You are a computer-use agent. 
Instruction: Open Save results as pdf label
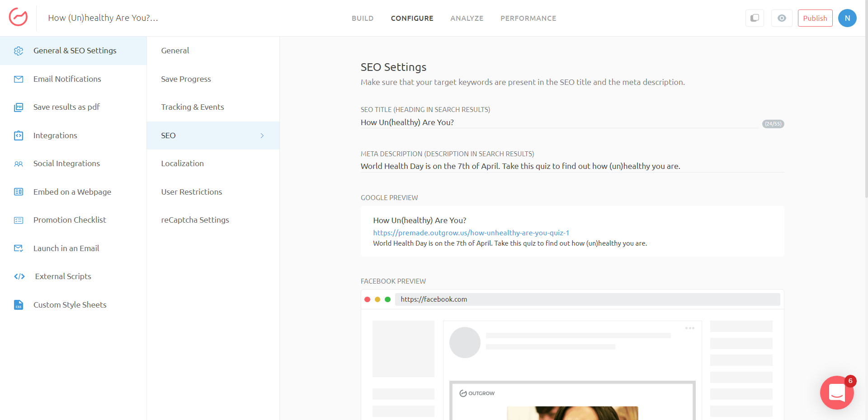(66, 107)
